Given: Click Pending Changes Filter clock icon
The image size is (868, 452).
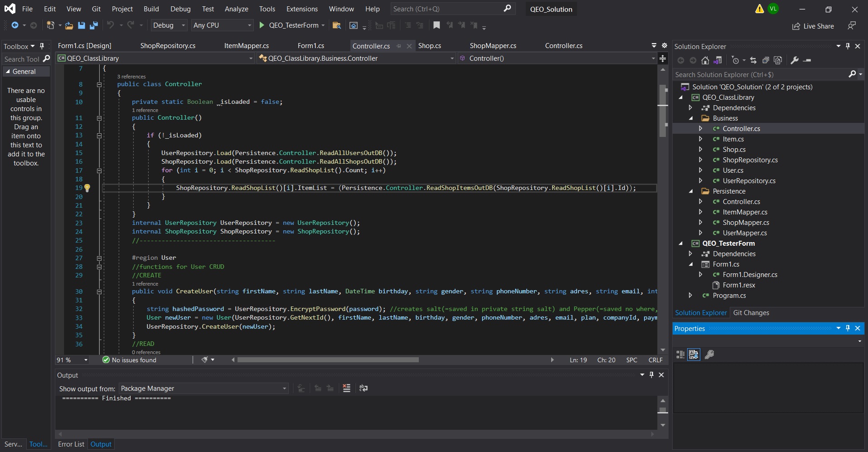Looking at the screenshot, I should pyautogui.click(x=735, y=60).
